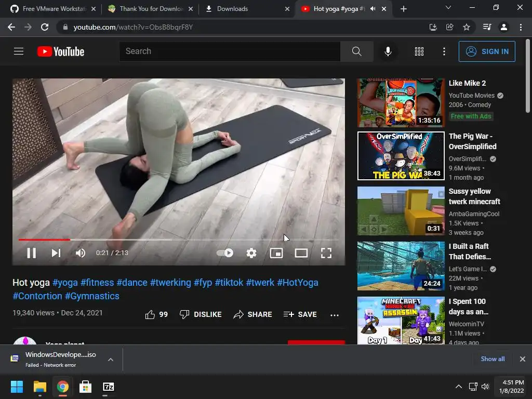Open File Explorer from taskbar

[x=39, y=387]
